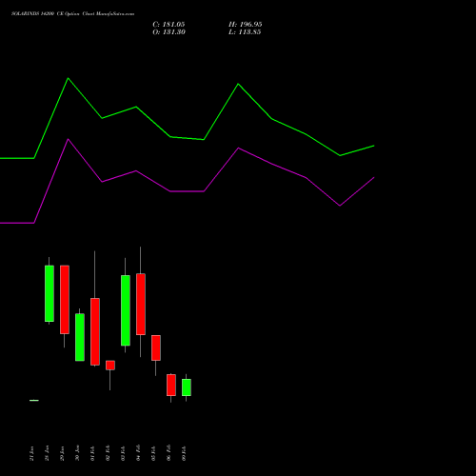This screenshot has height=476, width=476.
Task: Click the chart title text SOLARINDS 14200 CE
Action: [36, 14]
